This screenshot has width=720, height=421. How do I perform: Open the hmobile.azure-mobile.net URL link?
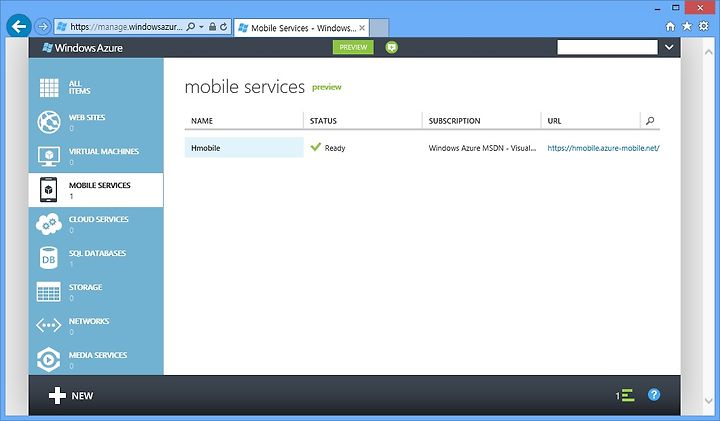tap(603, 148)
